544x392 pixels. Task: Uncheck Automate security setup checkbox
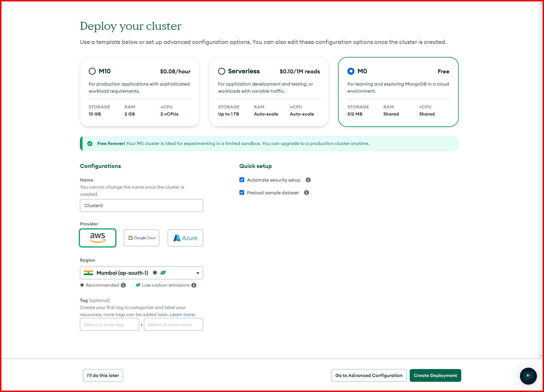[242, 180]
